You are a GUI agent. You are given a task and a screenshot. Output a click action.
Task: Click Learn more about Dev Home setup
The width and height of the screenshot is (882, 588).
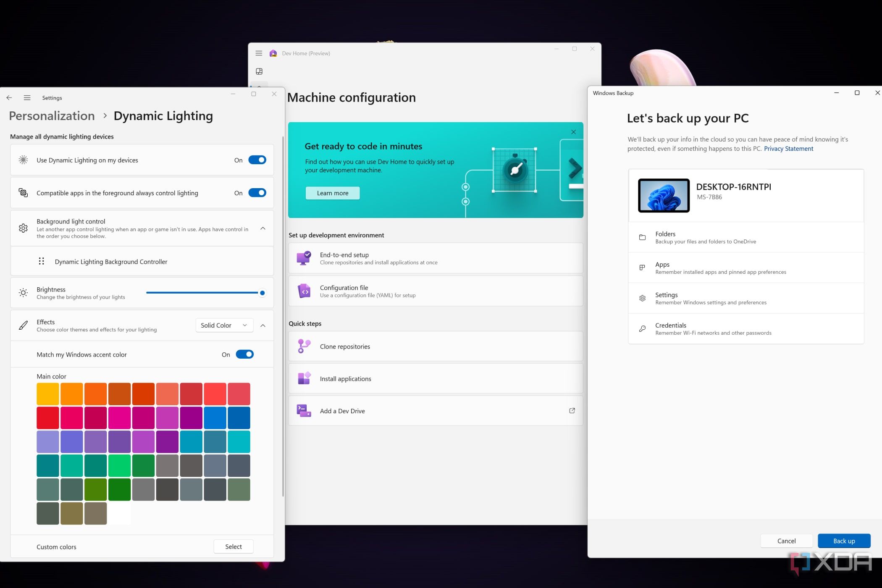pyautogui.click(x=332, y=192)
